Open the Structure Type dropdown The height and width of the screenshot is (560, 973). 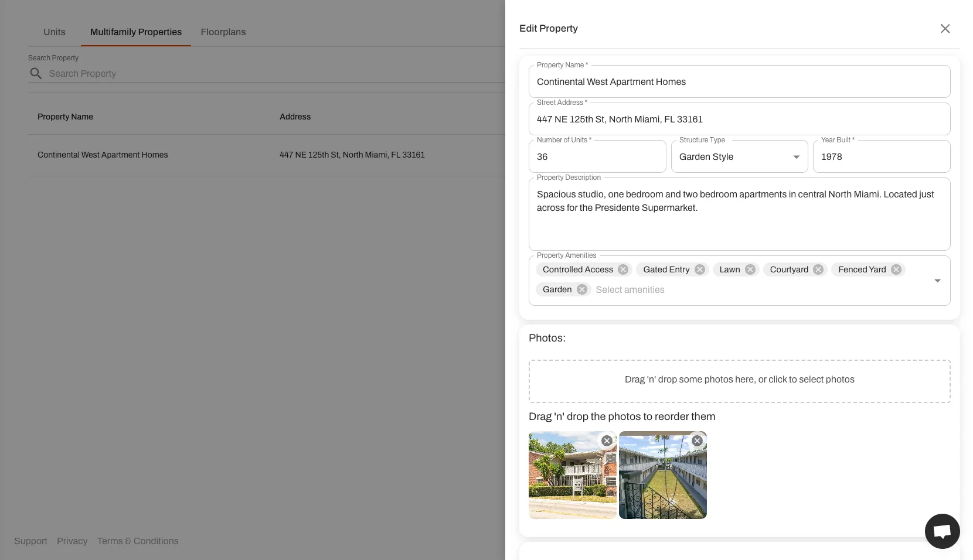tap(739, 157)
